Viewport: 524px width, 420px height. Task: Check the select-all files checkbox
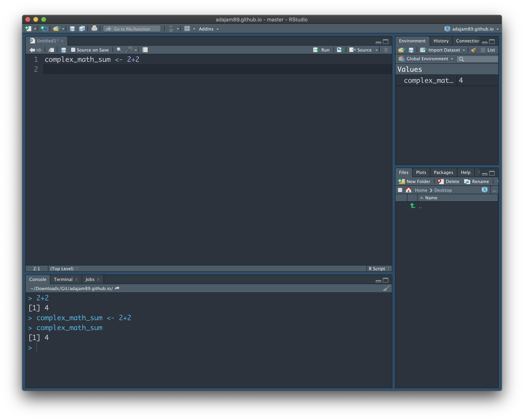tap(400, 190)
